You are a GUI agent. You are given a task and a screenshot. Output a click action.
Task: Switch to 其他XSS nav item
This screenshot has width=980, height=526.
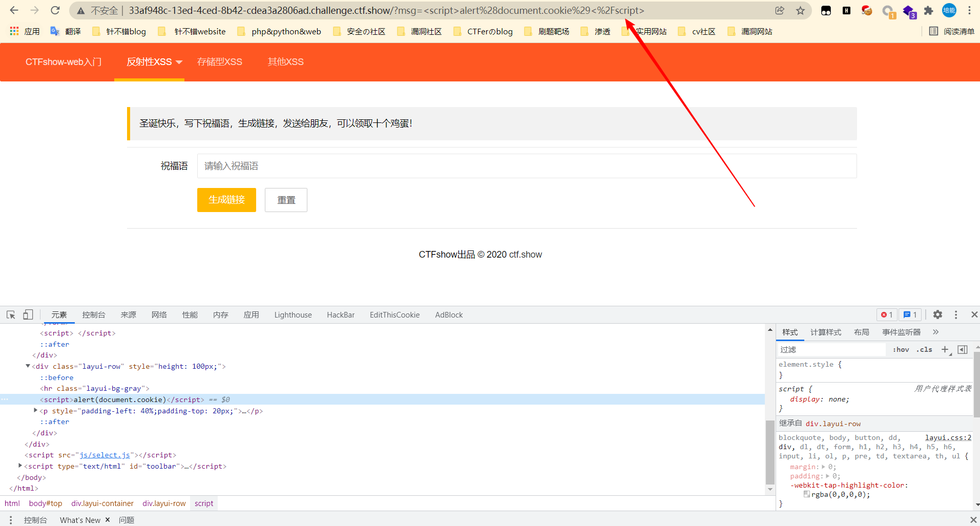[286, 62]
